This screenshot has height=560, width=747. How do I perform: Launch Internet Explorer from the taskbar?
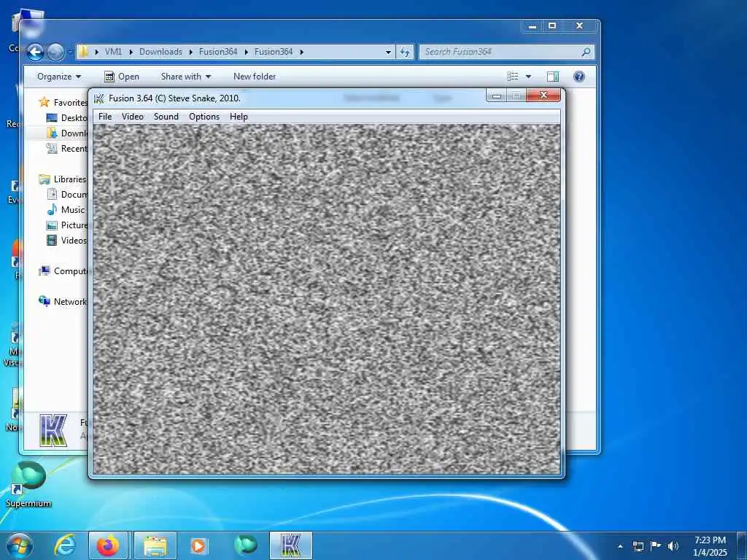coord(65,545)
